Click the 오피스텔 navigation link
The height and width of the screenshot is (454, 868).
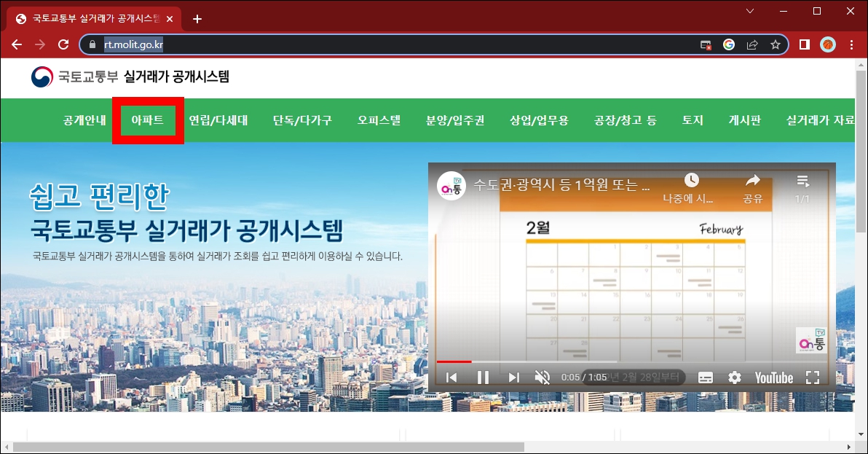[379, 121]
